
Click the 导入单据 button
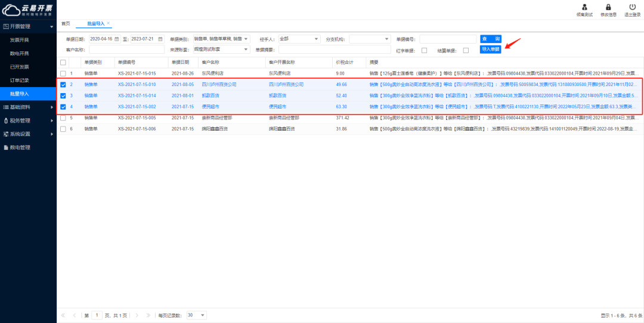[x=491, y=50]
